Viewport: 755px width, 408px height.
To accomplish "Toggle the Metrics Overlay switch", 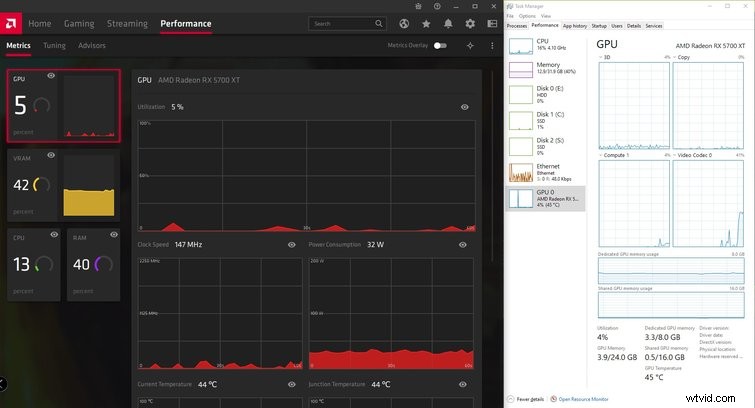I will tap(440, 45).
